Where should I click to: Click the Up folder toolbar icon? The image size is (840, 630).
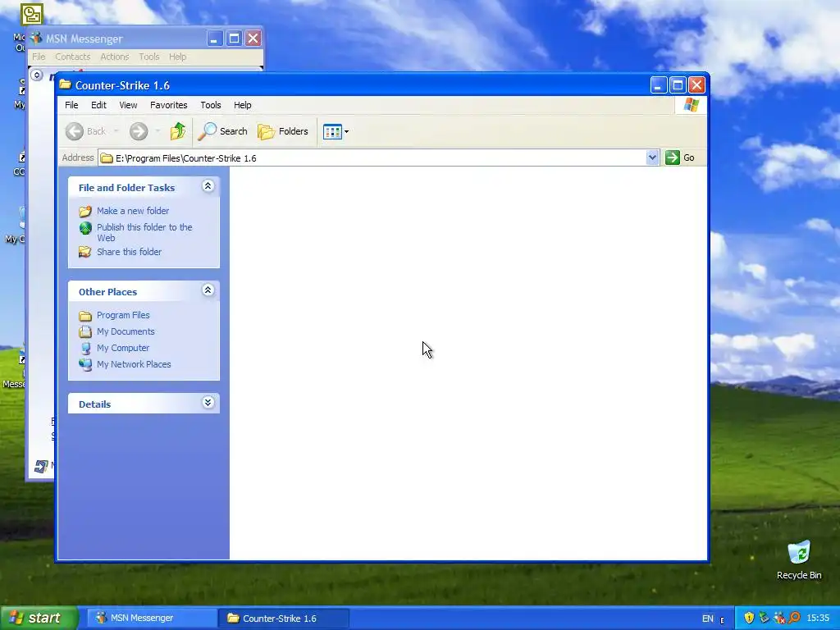point(178,131)
